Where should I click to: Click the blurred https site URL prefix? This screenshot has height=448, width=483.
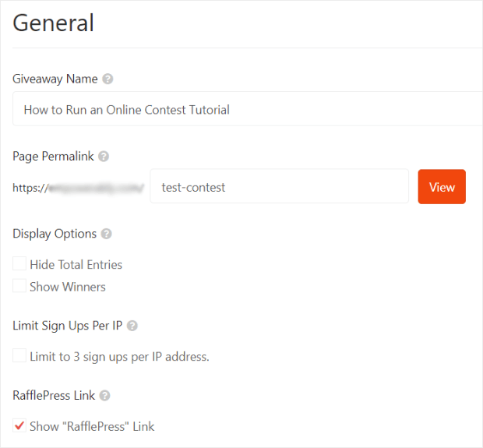78,188
